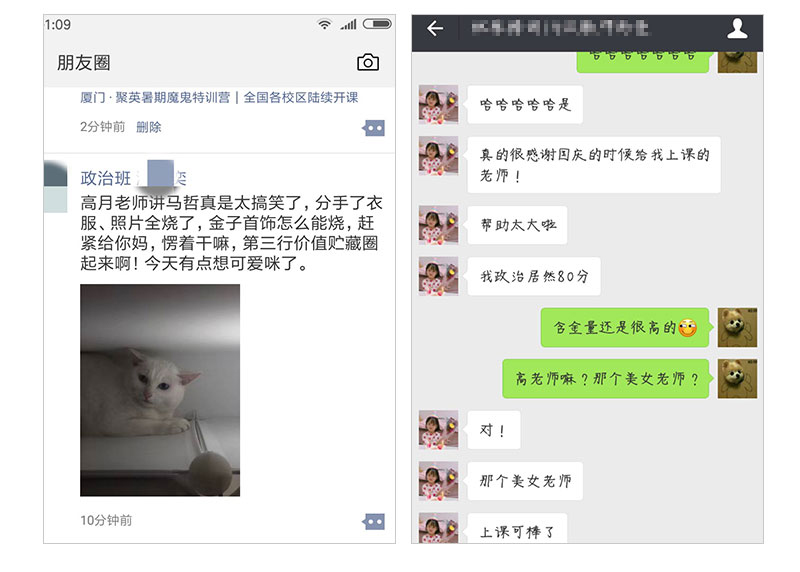Tap dog avatar beside 含金量还是很高的 message

(x=737, y=328)
